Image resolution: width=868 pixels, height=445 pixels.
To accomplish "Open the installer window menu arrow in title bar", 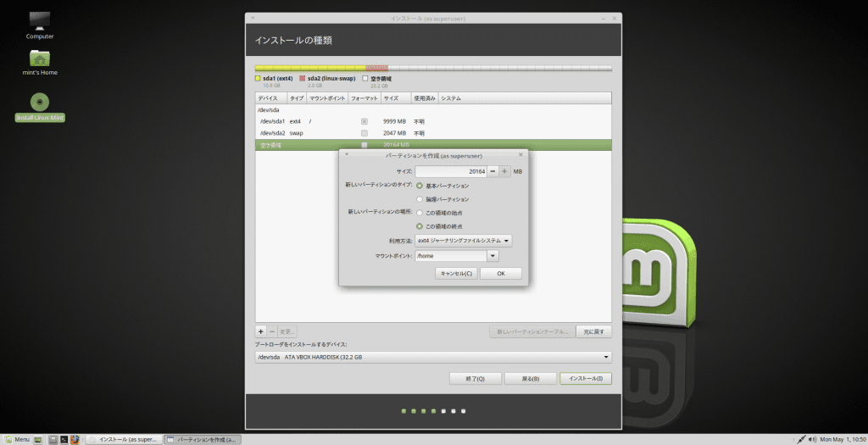I will click(x=253, y=18).
